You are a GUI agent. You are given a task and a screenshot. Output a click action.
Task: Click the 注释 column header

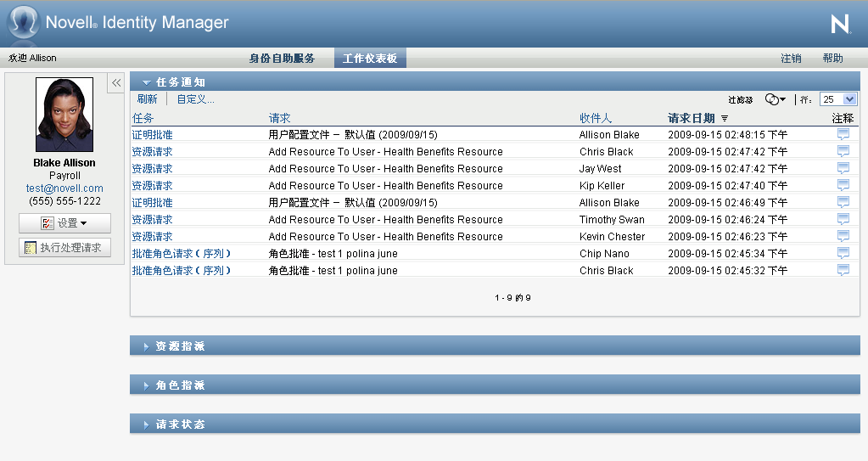[843, 118]
